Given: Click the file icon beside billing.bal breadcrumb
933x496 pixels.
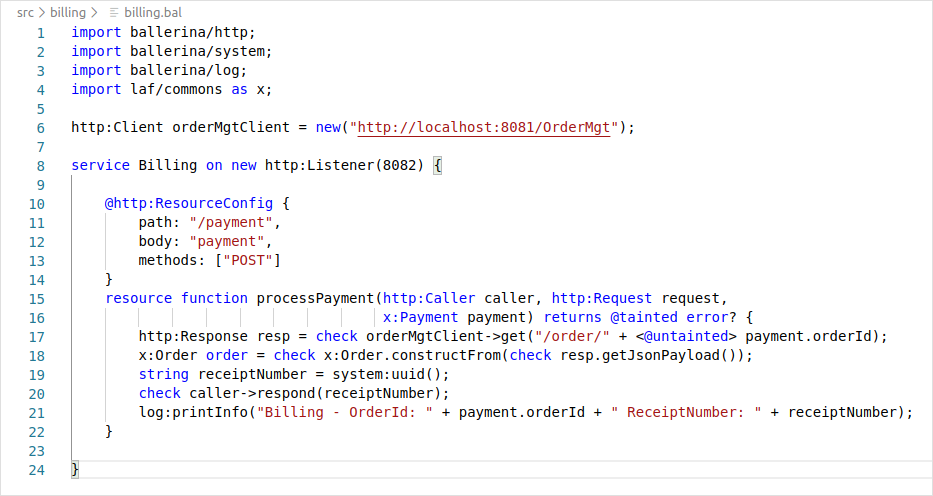Looking at the screenshot, I should click(114, 12).
